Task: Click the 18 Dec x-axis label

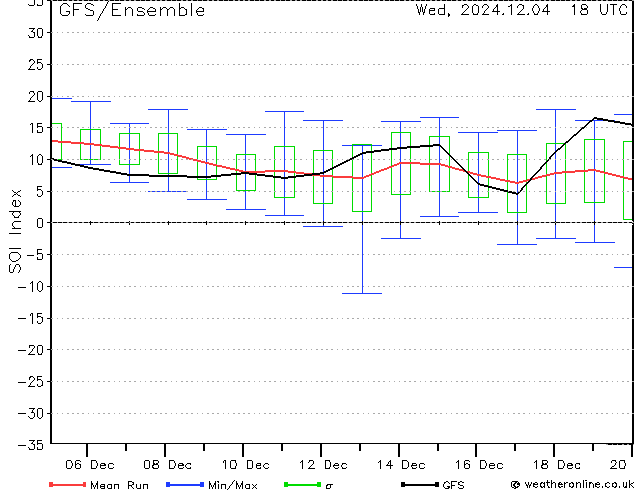Action: coord(557,465)
